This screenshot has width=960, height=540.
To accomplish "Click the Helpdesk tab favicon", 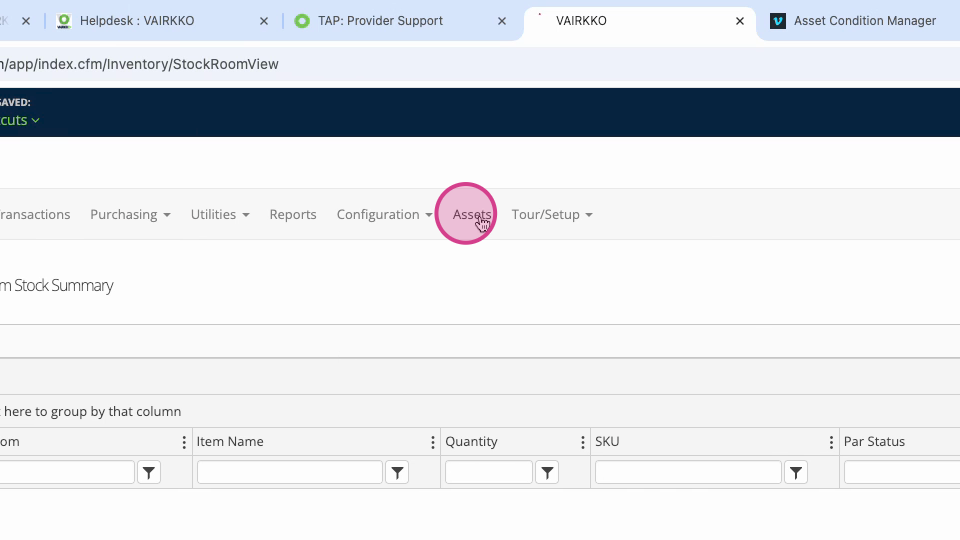I will coord(64,21).
